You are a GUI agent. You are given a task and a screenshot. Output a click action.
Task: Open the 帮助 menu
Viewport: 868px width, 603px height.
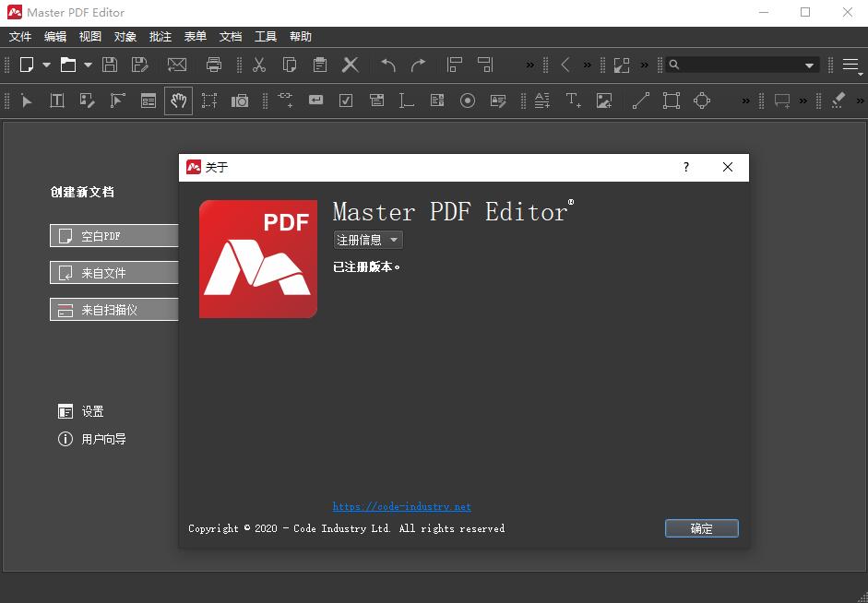(301, 37)
